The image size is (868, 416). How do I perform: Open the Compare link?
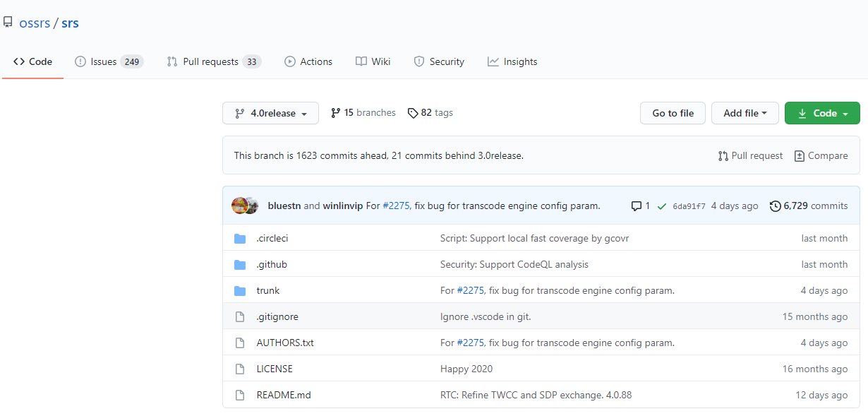(821, 155)
